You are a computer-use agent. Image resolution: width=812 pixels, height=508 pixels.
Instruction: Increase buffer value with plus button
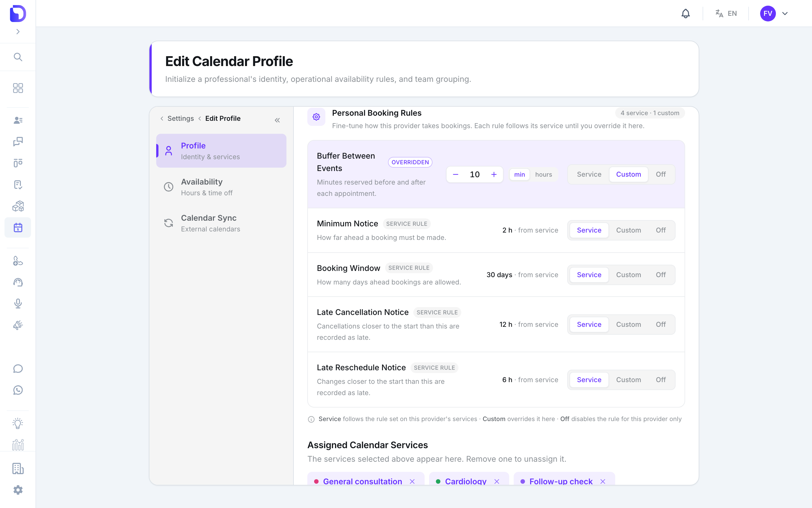click(x=494, y=174)
